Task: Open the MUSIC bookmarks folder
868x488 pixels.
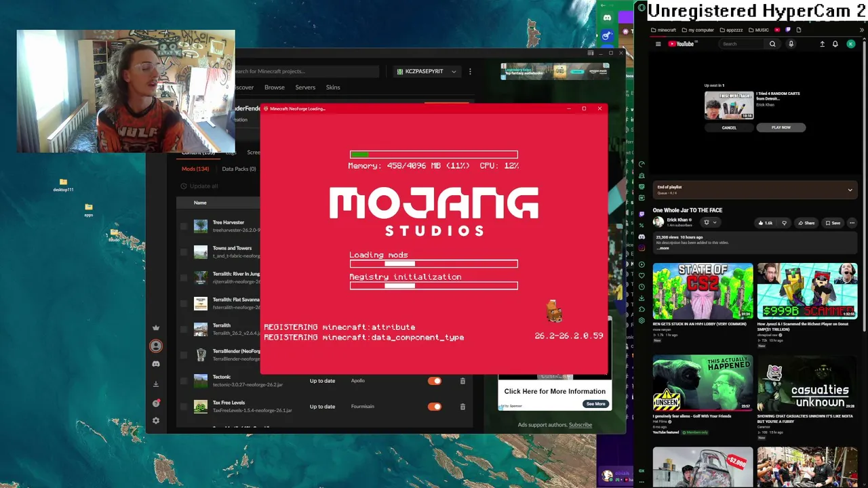Action: 759,30
